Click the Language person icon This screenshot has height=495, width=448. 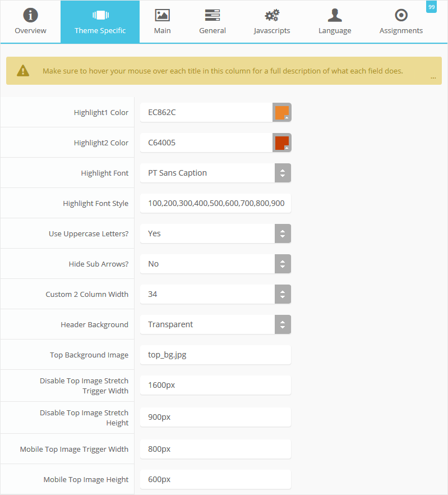[335, 15]
